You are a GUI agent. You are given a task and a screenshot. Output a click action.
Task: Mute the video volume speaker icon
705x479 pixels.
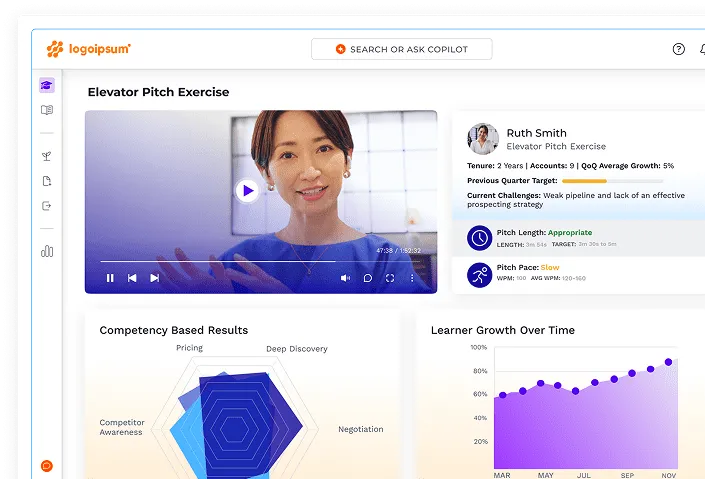point(345,278)
